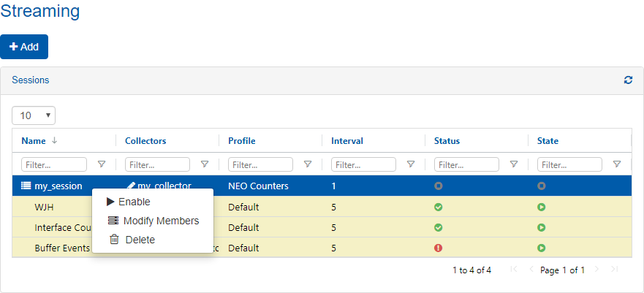Select Modify Members in the context menu
The width and height of the screenshot is (644, 293).
pos(160,221)
